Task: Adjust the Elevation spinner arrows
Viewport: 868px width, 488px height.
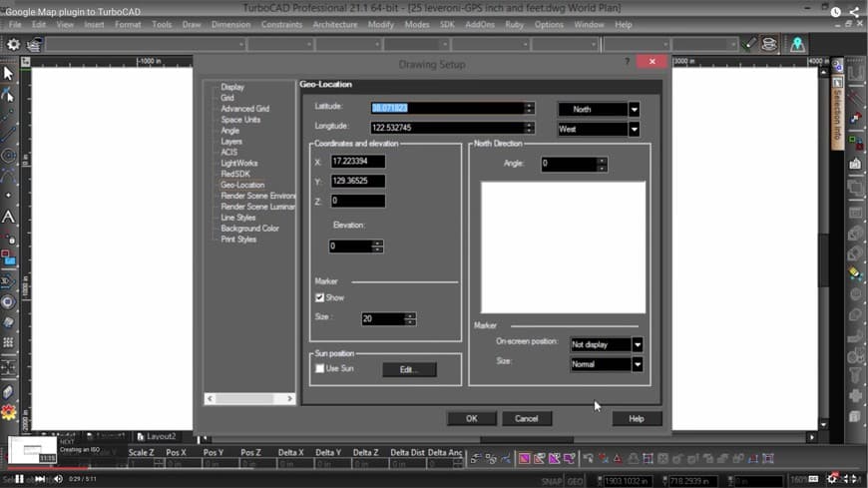Action: pos(377,245)
